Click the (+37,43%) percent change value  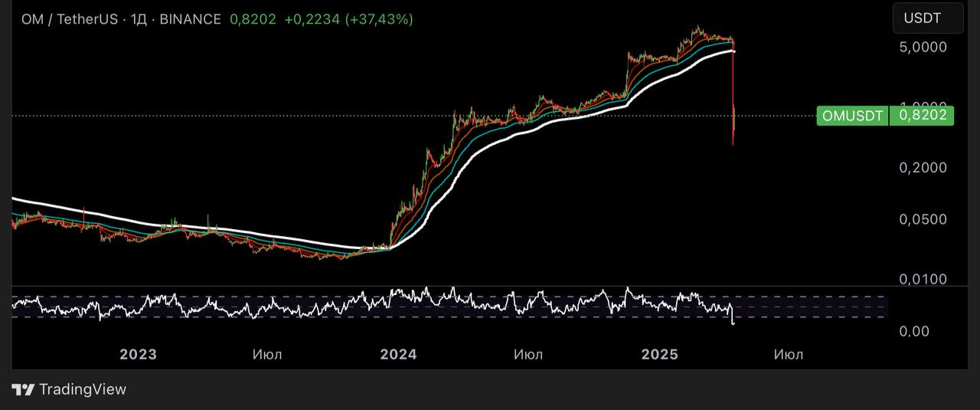(x=379, y=19)
